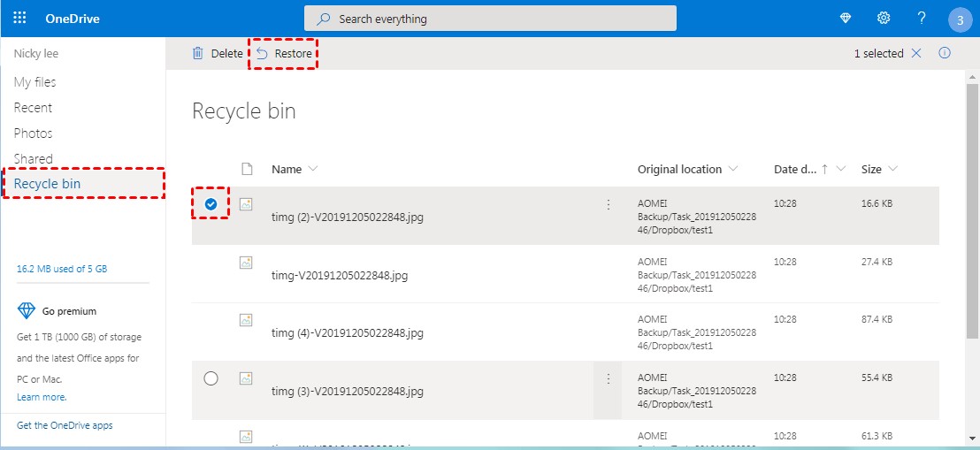Open the settings gear icon
Viewport: 980px width, 450px height.
(883, 19)
